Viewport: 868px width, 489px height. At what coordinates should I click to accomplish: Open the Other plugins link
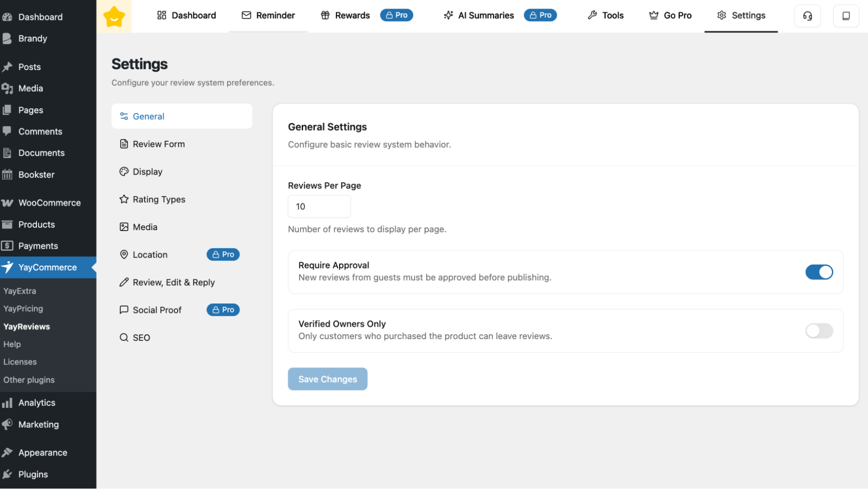[x=29, y=380]
